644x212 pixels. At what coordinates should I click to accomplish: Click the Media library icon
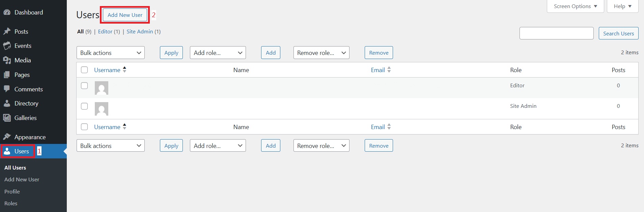7,60
